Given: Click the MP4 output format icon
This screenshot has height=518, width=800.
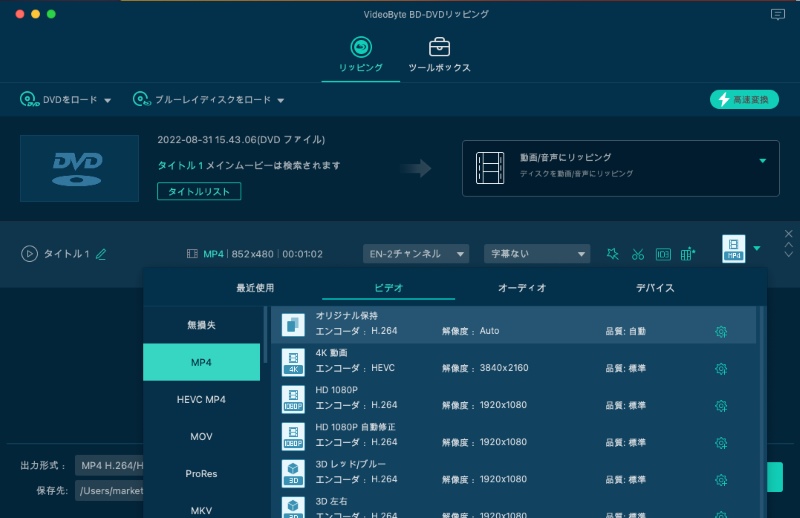Looking at the screenshot, I should tap(733, 250).
